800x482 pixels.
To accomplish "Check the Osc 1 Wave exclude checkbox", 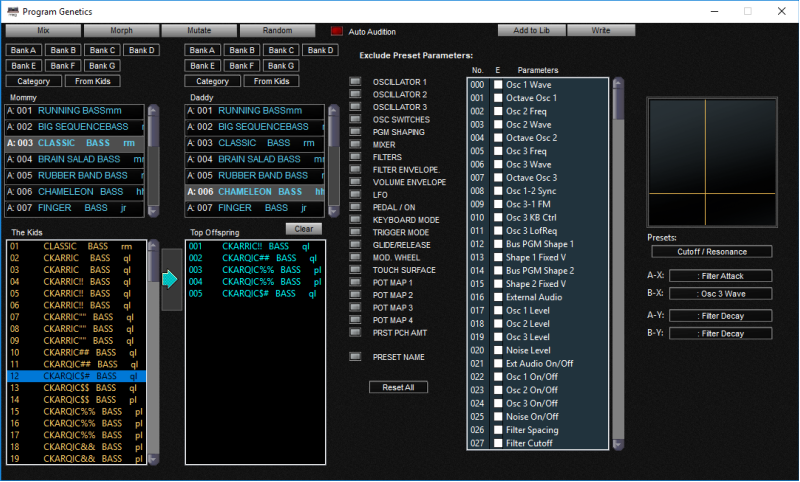I will coord(498,85).
